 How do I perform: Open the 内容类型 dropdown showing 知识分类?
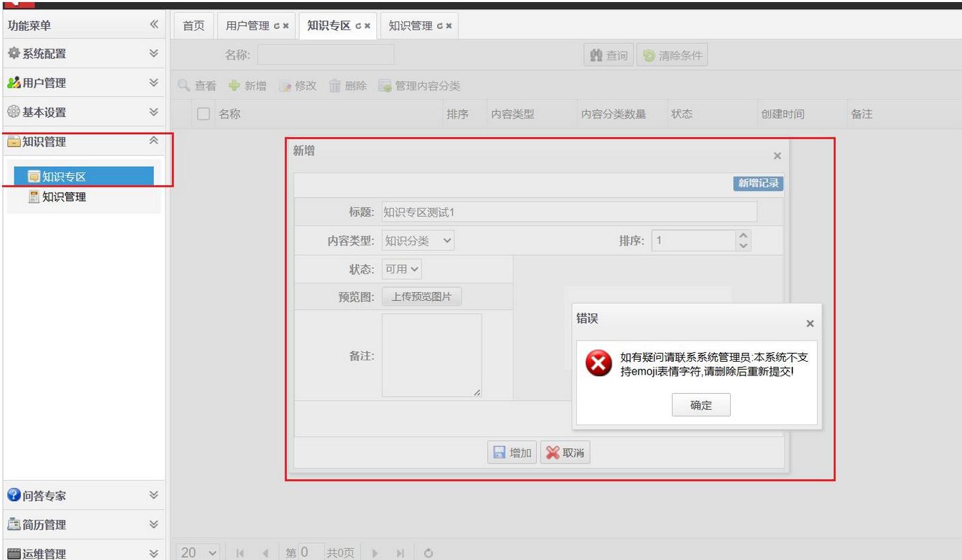(418, 241)
